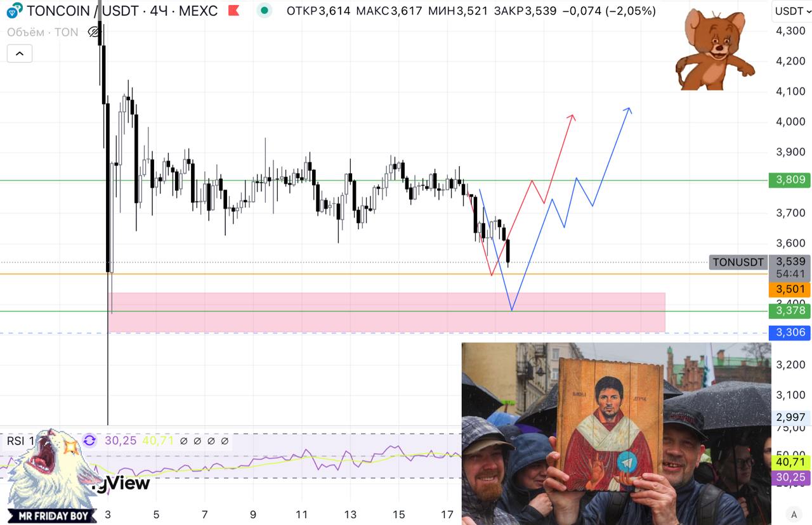The width and height of the screenshot is (812, 525).
Task: Click the 2,997 price scale label
Action: click(x=790, y=417)
